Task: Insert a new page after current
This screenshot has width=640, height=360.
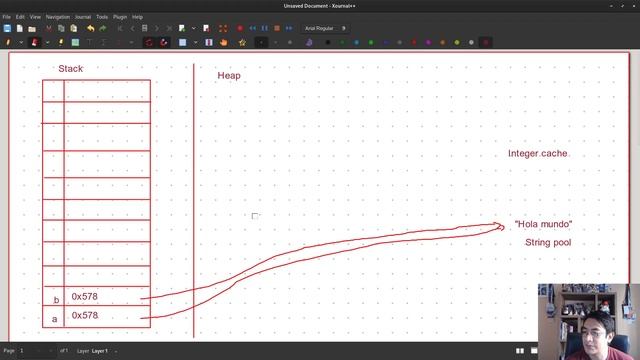Action: [182, 28]
